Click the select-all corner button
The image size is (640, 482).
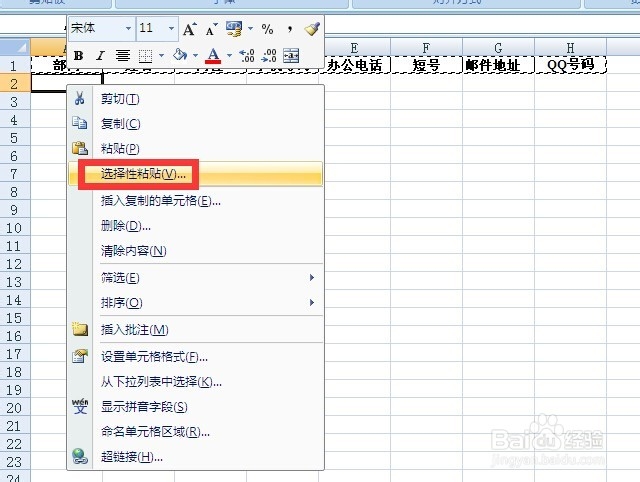click(x=15, y=47)
